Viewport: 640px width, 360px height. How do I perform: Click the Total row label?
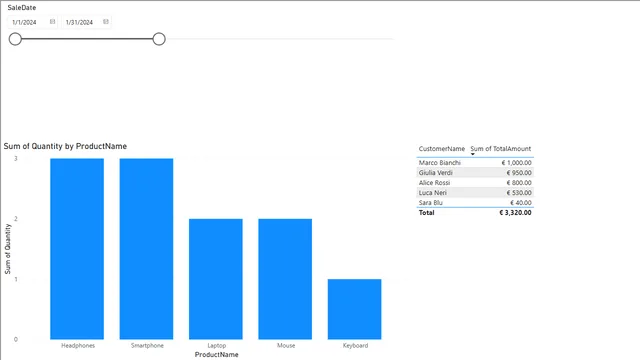[427, 213]
